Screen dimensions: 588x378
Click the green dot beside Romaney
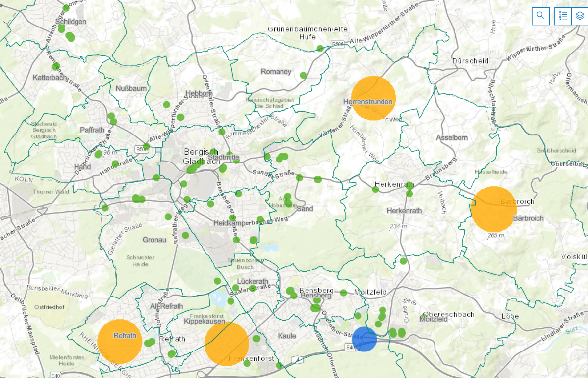[304, 76]
